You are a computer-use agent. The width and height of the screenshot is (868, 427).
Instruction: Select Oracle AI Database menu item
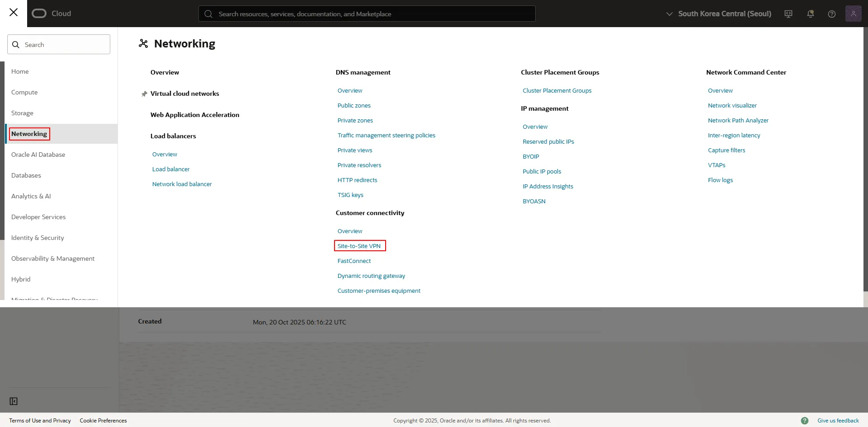pyautogui.click(x=38, y=155)
